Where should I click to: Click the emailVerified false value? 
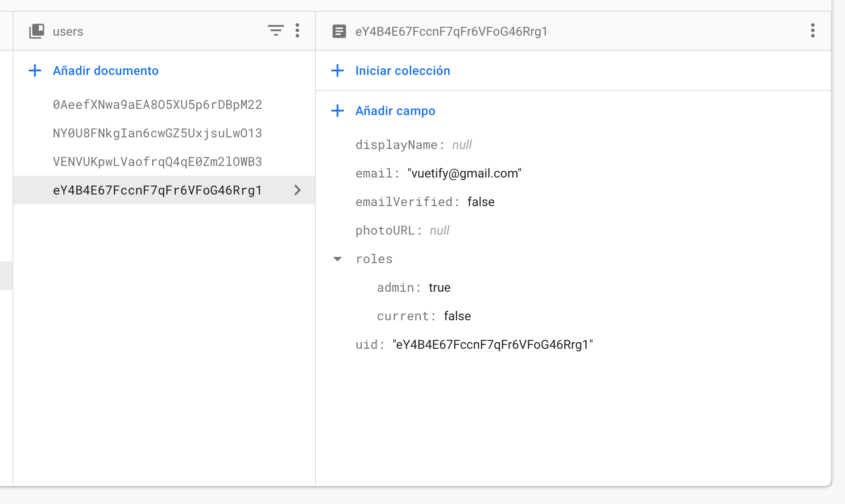click(480, 202)
